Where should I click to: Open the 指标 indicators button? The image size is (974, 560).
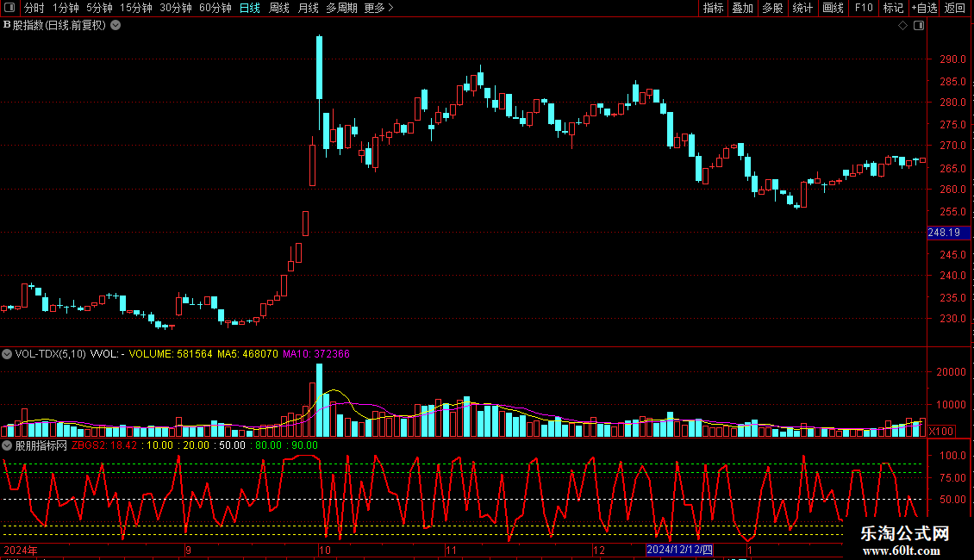[713, 8]
